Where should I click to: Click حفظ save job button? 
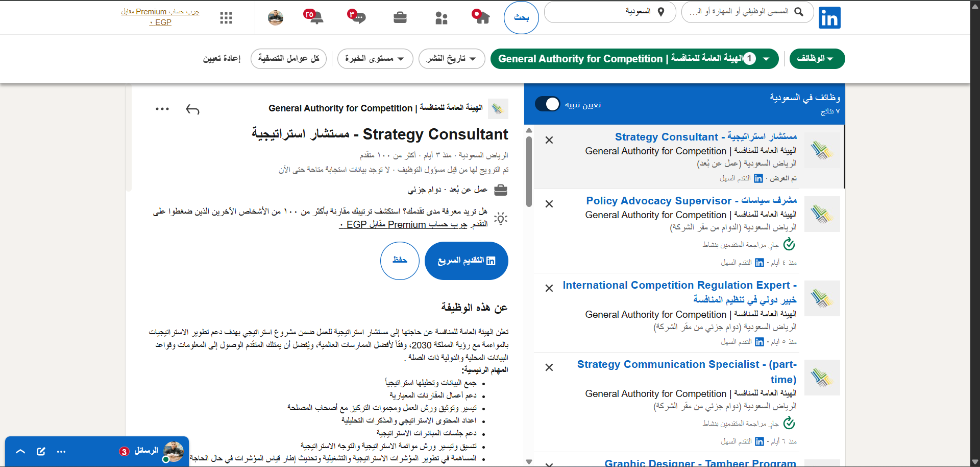point(400,261)
